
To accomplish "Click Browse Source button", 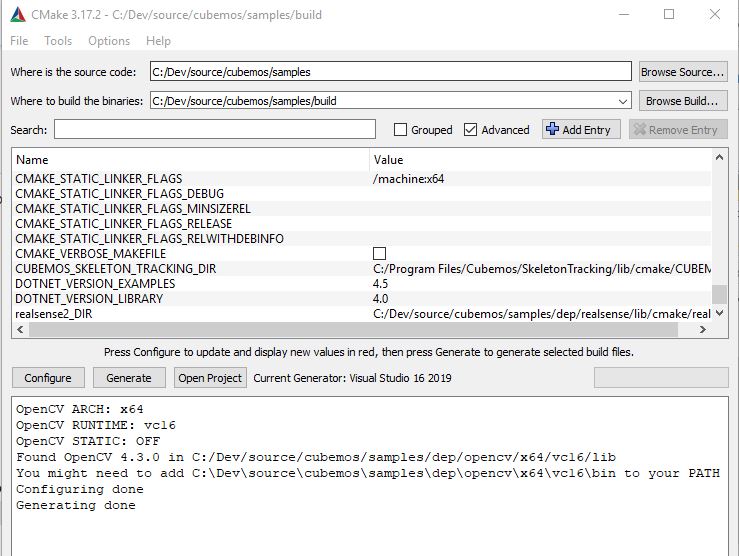I will (683, 72).
